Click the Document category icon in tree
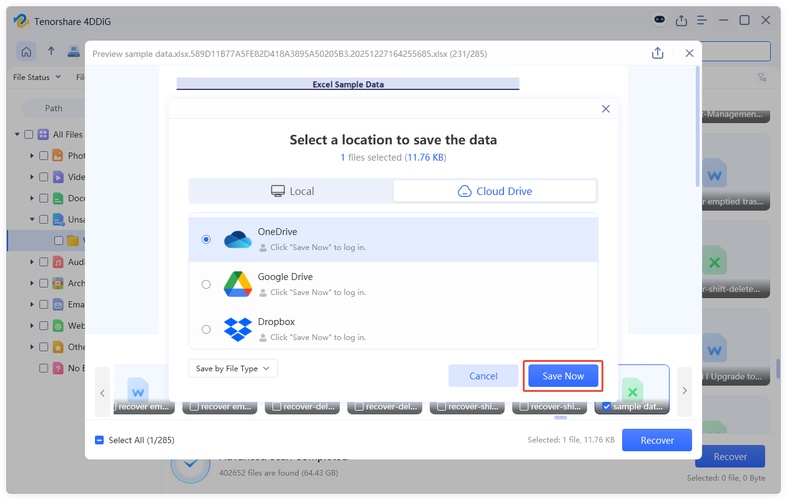Viewport: 787px width, 500px height. [58, 198]
